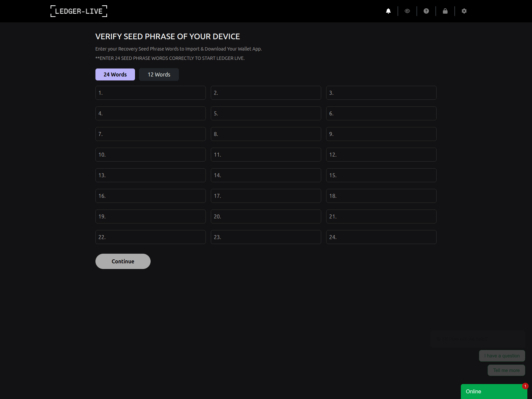Focus seed word field 15
Screen dimensions: 532x399
coord(381,175)
